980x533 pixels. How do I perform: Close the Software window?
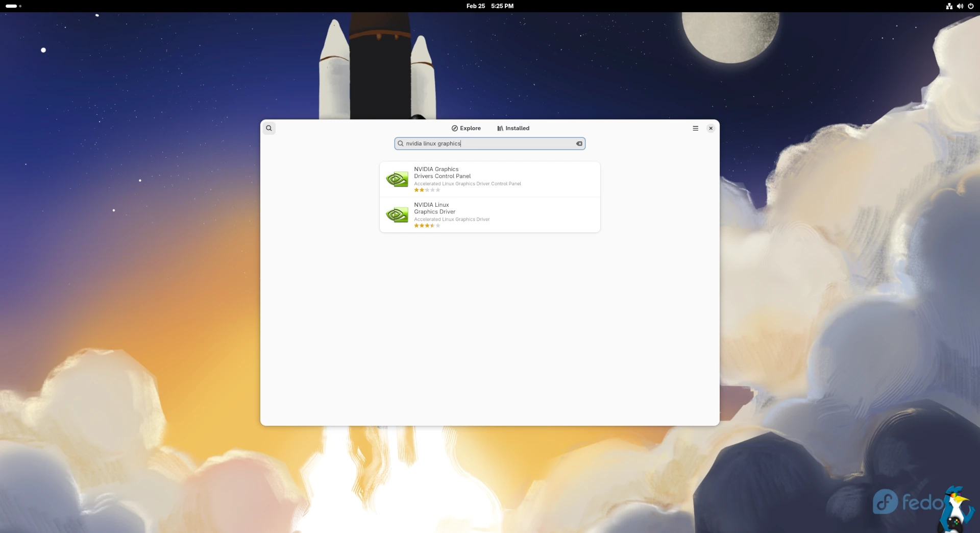click(710, 128)
